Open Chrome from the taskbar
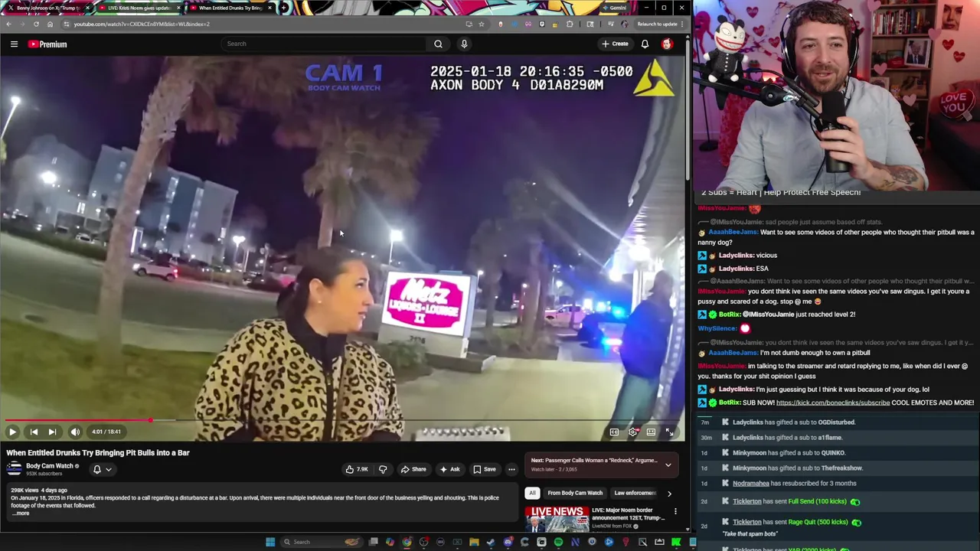The image size is (980, 551). click(407, 542)
